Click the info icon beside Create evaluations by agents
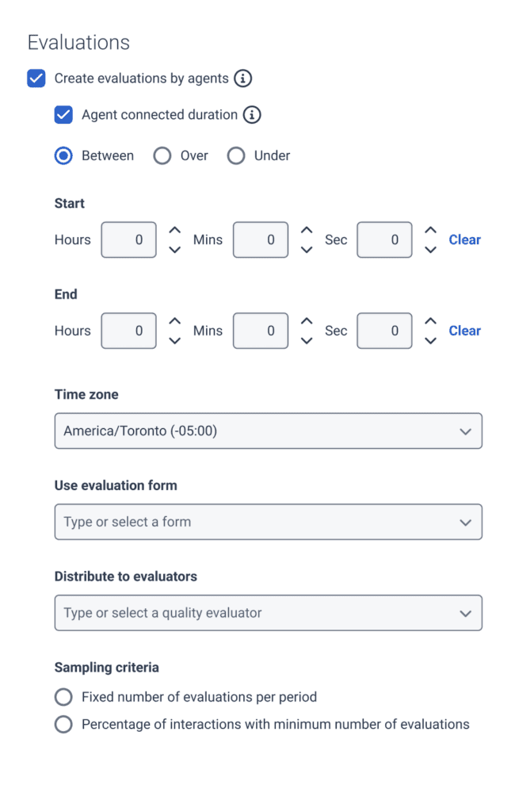This screenshot has height=812, width=511. (243, 78)
